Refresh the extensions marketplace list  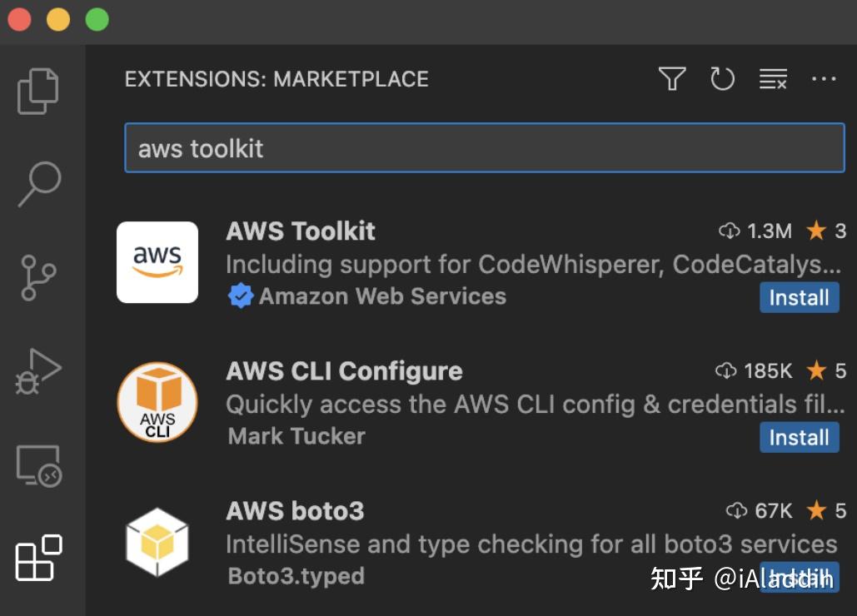723,78
